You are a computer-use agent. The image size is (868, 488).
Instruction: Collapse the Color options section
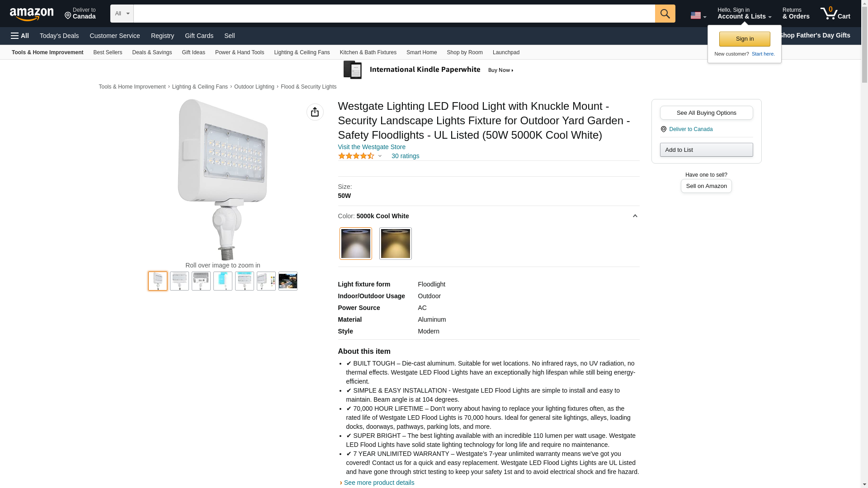point(635,216)
